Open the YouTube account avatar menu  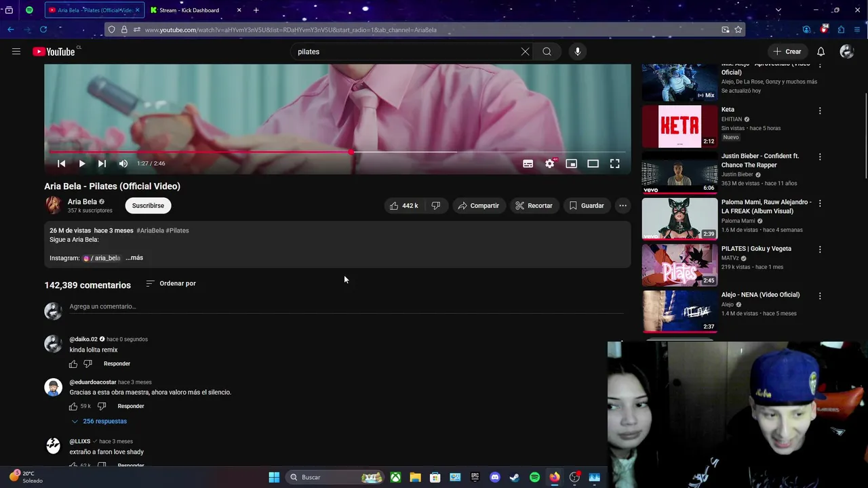(x=846, y=52)
